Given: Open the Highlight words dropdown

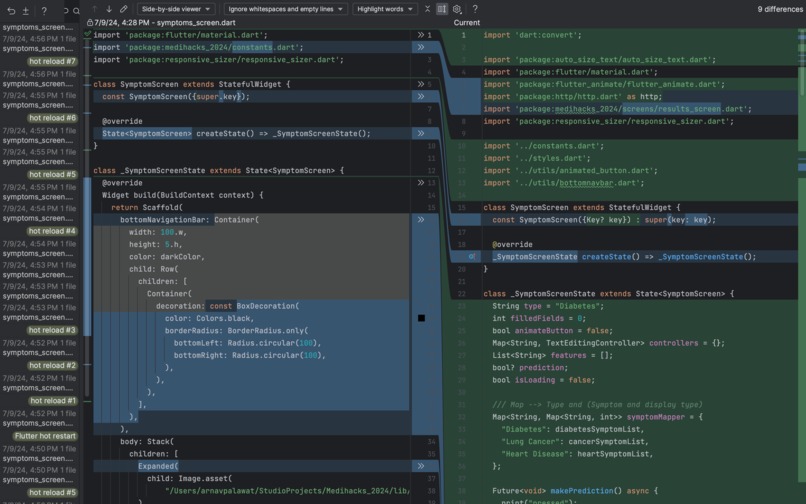Looking at the screenshot, I should tap(385, 9).
